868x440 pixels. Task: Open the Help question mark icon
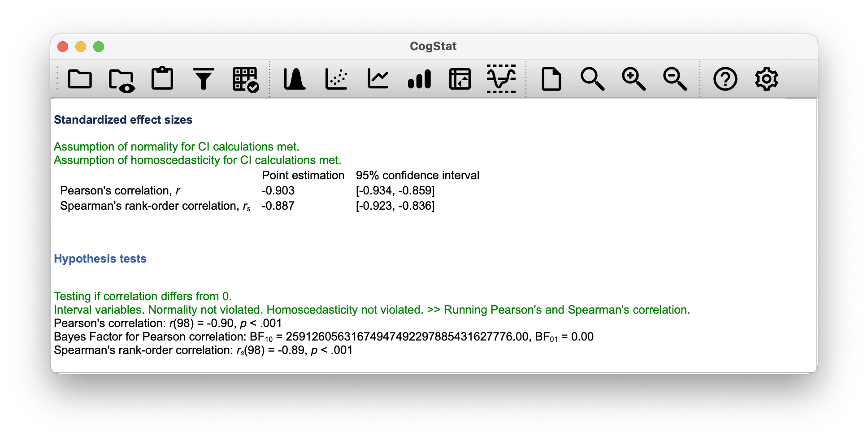pos(725,79)
